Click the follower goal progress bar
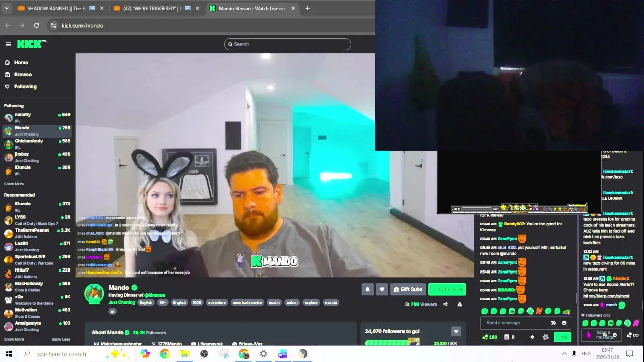The width and height of the screenshot is (644, 362). coord(392,343)
